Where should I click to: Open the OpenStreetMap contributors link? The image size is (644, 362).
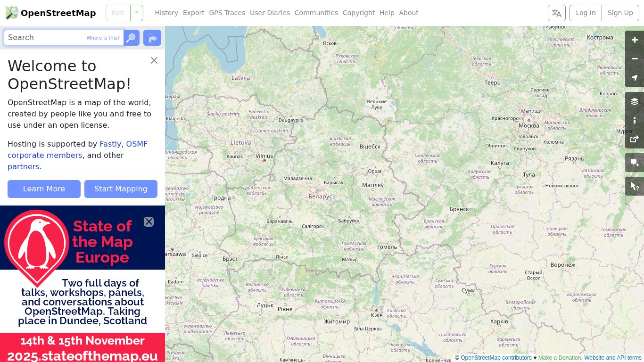[496, 358]
